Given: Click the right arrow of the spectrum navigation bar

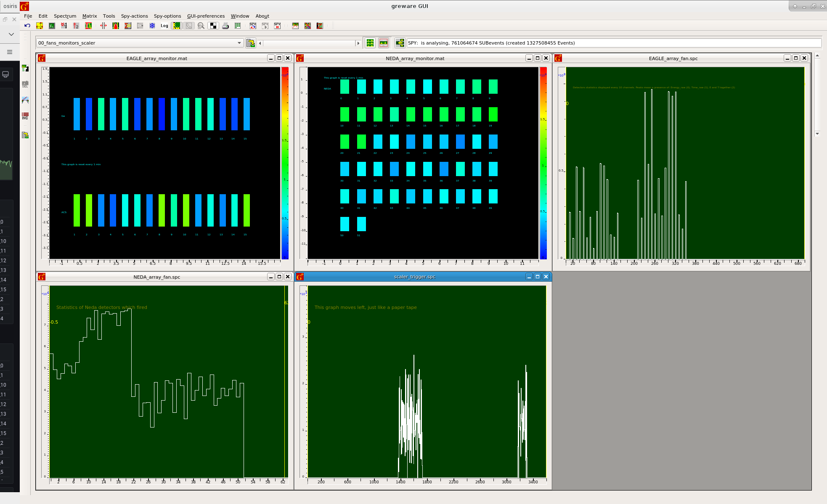Looking at the screenshot, I should [x=358, y=42].
